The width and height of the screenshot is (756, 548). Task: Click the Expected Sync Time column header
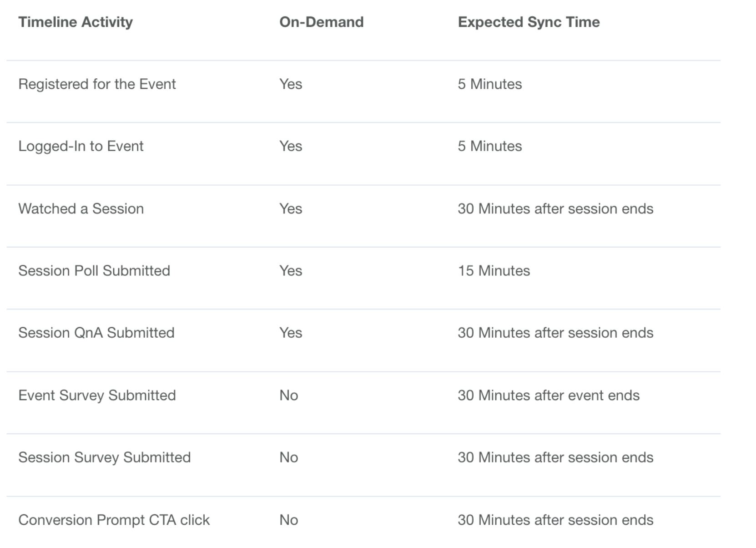(529, 22)
